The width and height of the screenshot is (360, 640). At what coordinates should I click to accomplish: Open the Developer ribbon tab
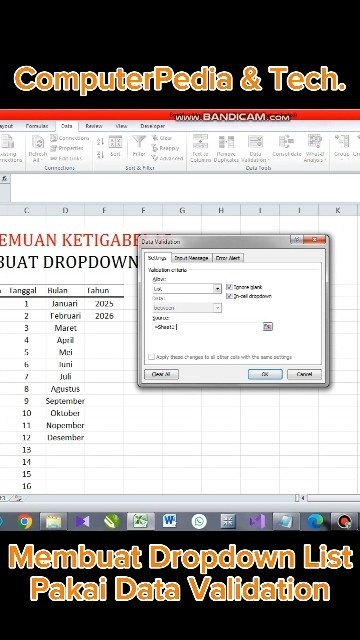tap(152, 126)
